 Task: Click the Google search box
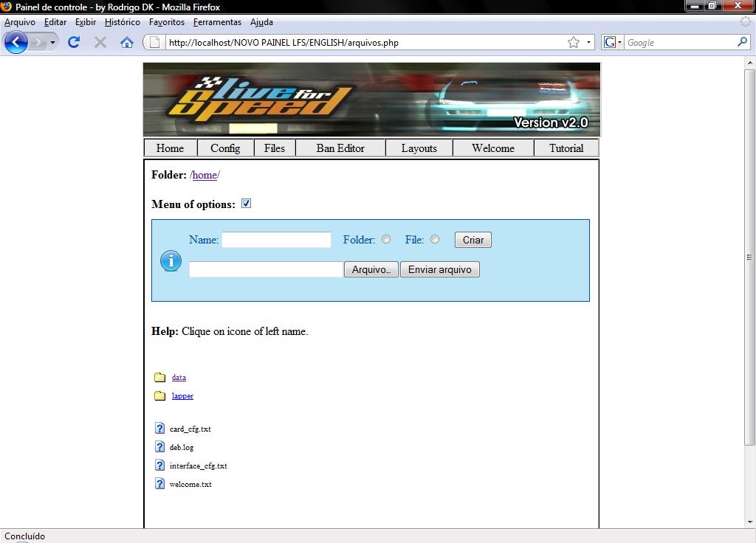coord(680,42)
